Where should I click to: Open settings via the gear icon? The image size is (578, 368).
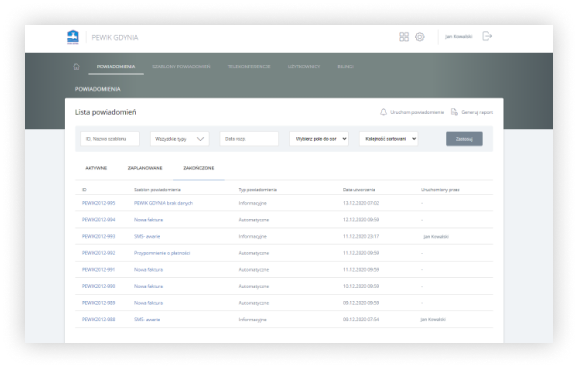[x=419, y=37]
